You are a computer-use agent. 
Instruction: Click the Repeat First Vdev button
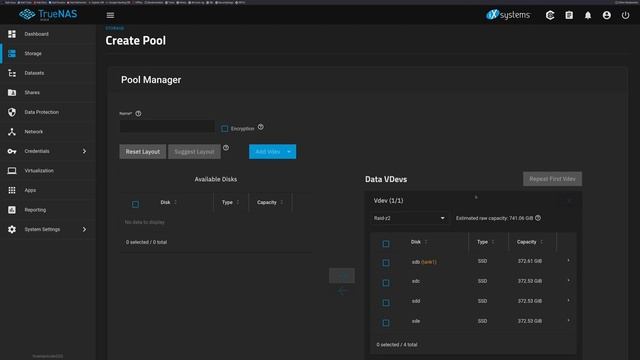click(x=552, y=179)
